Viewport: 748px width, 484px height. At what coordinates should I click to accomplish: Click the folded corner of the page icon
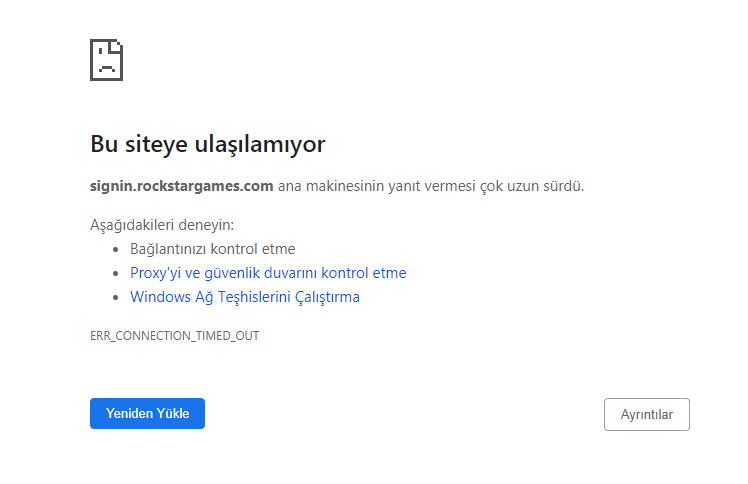(117, 45)
